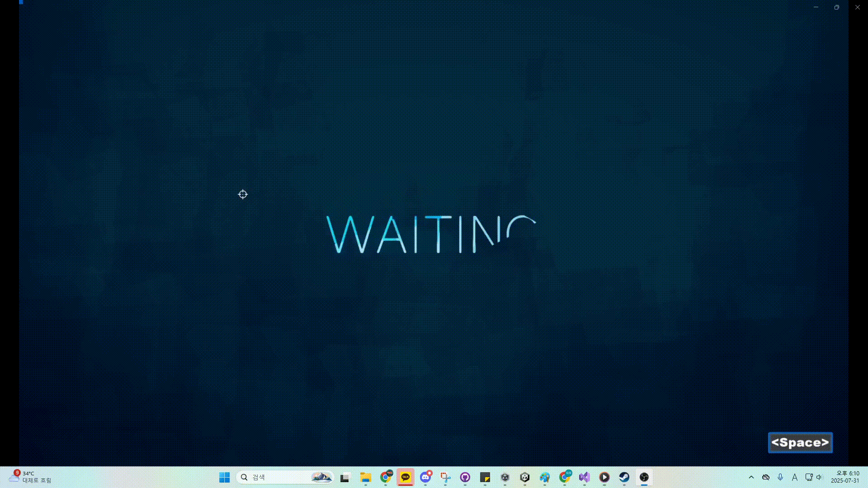Click the WAITING text on screen
Screen dimensions: 868x488
point(431,234)
